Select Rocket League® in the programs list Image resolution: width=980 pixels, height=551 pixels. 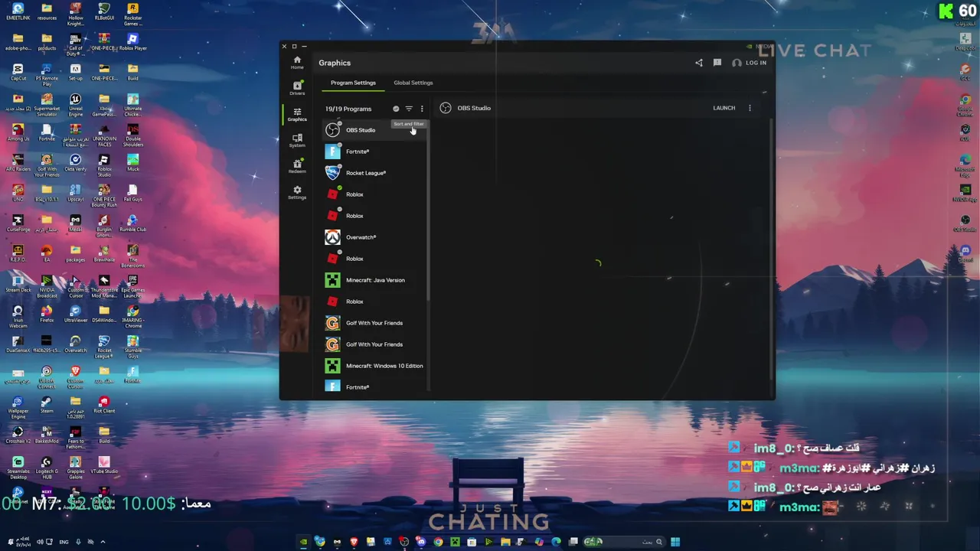tap(374, 173)
